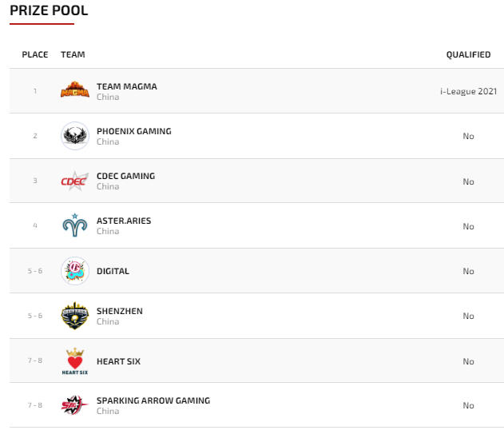Click the Phoenix Gaming logo
This screenshot has width=504, height=430.
(x=75, y=135)
